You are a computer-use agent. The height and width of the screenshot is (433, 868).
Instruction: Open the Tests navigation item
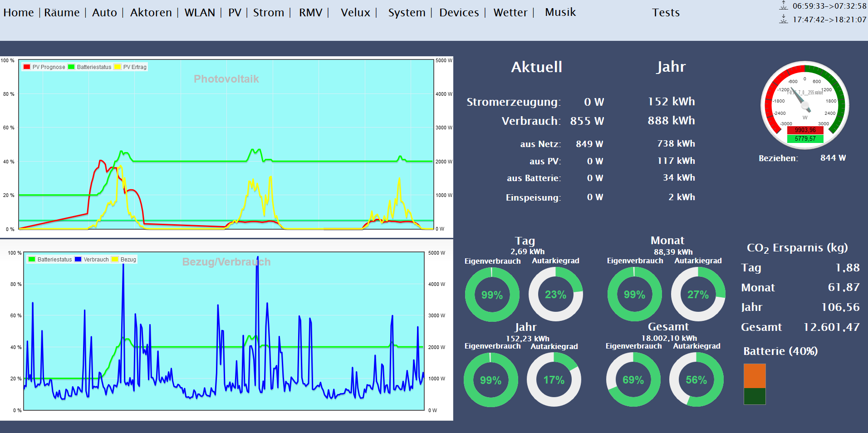tap(666, 13)
